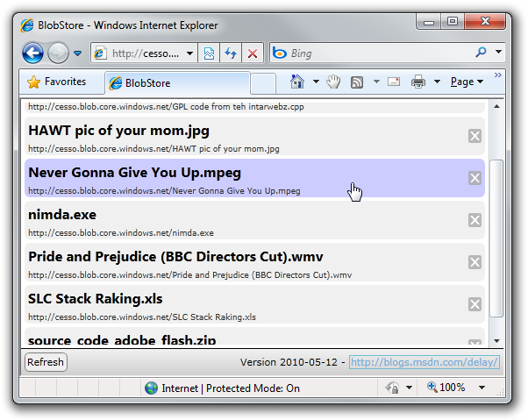Select source_code_adobe_flash.zip title
This screenshot has width=528, height=420.
click(x=122, y=340)
